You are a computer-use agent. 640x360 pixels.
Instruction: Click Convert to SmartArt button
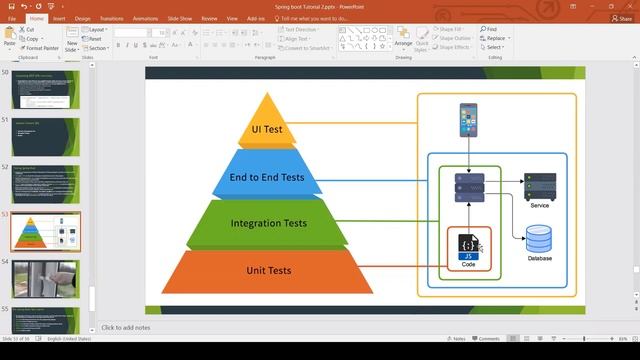(305, 48)
